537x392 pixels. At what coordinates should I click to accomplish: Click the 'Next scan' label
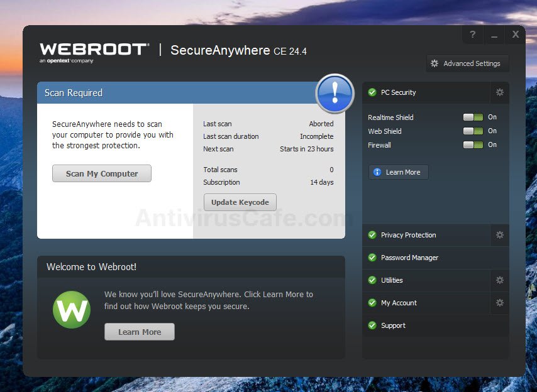(x=218, y=149)
